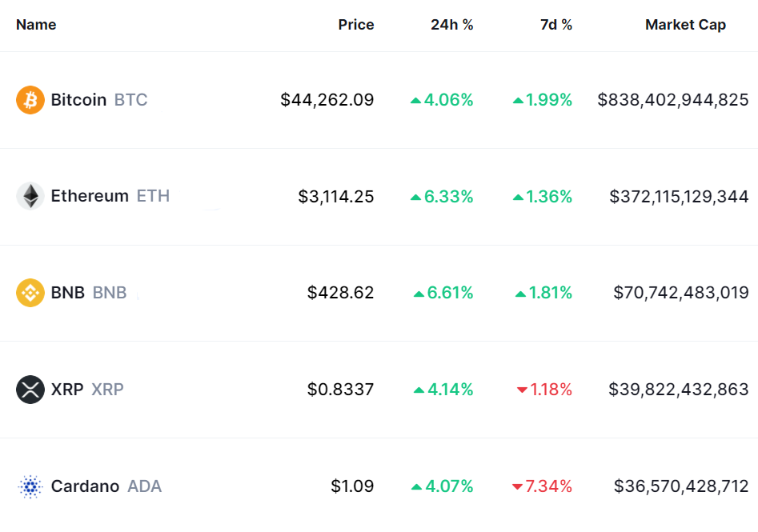Sort the table by Name column
Viewport: 758px width, 532px height.
pos(36,25)
